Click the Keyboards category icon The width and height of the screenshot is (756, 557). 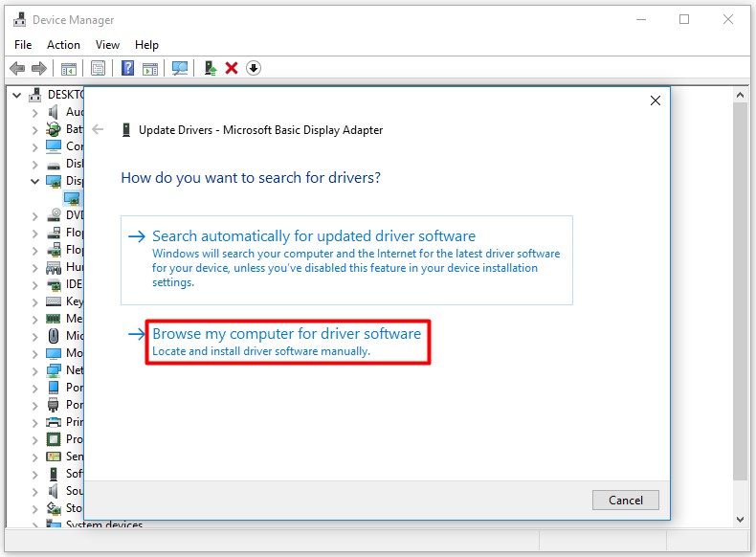[x=54, y=301]
